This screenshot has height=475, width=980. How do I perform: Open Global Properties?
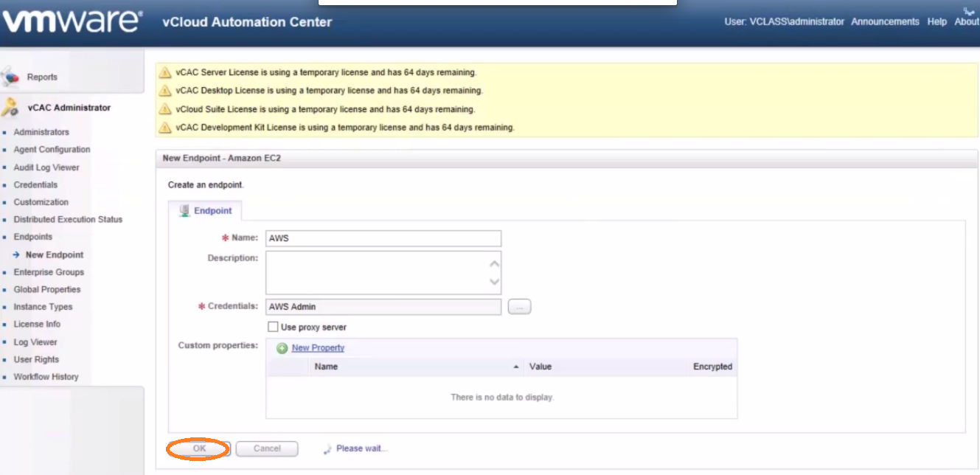point(47,290)
